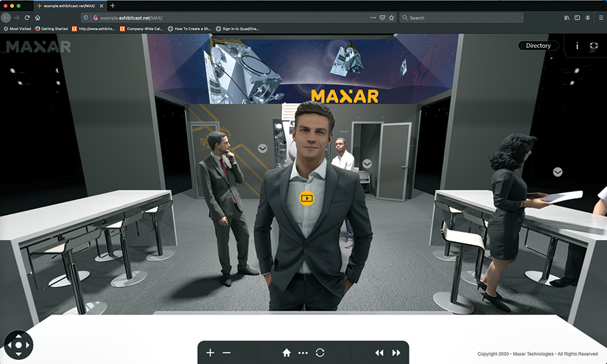
Task: Expand chevron hotspot on the right wall
Action: 558,172
